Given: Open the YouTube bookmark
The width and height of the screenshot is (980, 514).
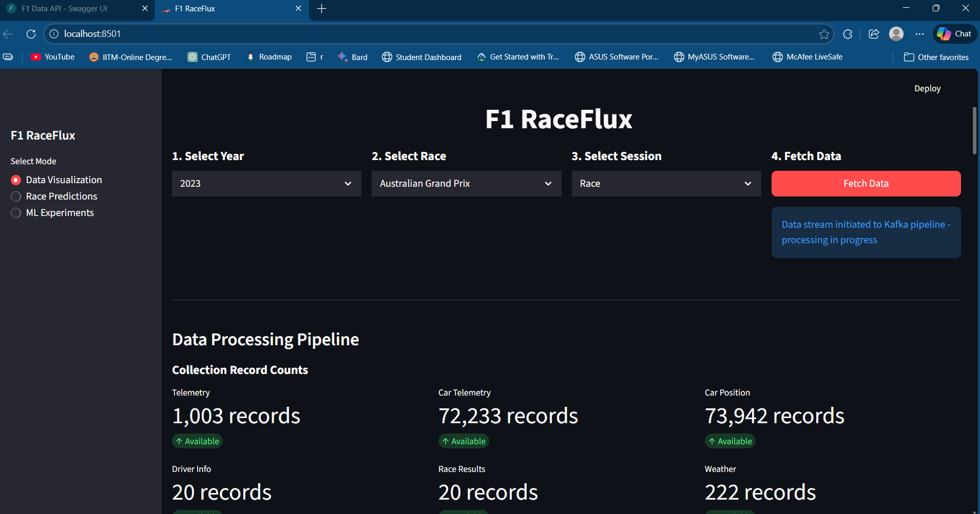Looking at the screenshot, I should point(53,57).
